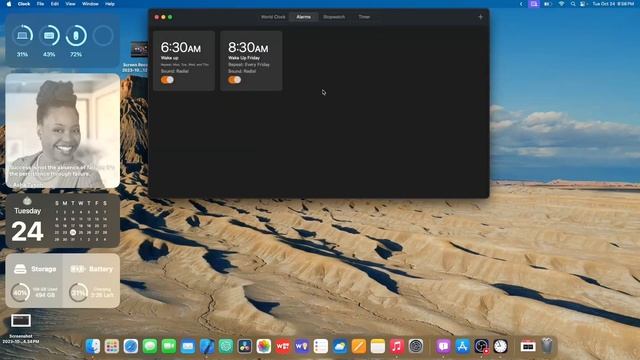Open Control Center in menu bar

583,4
